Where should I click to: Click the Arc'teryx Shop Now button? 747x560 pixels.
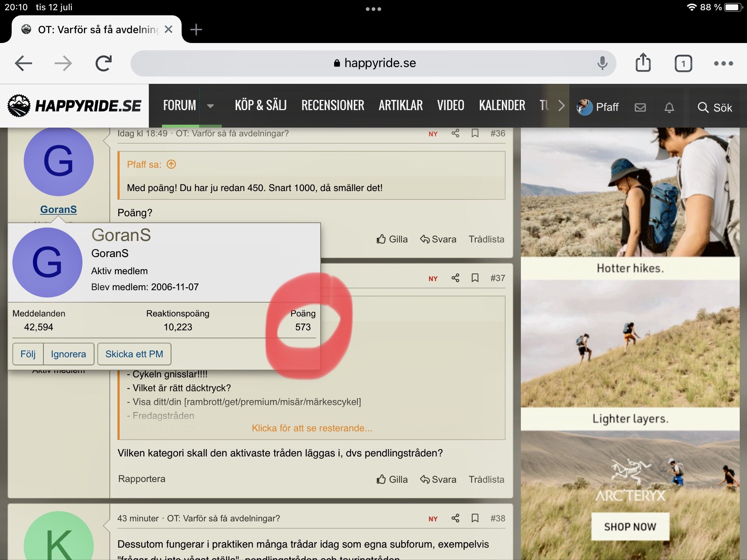click(630, 526)
